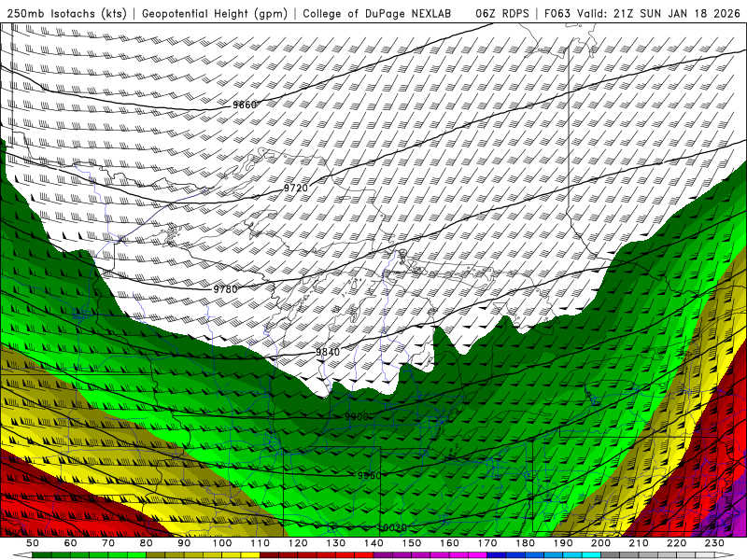
Task: Click the '06Z RDPS' model run label
Action: pos(502,13)
